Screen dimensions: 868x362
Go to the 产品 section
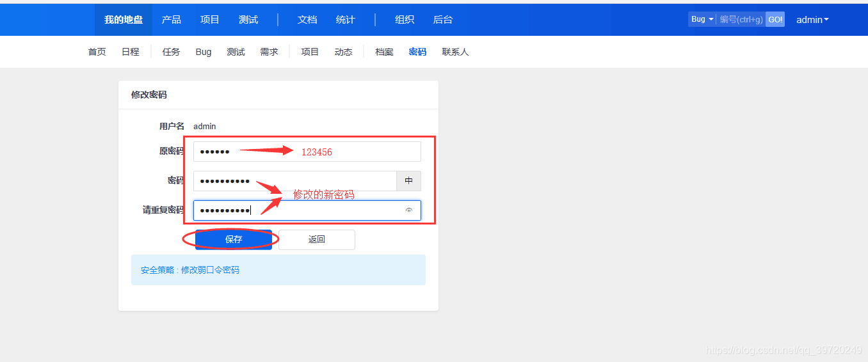(172, 20)
